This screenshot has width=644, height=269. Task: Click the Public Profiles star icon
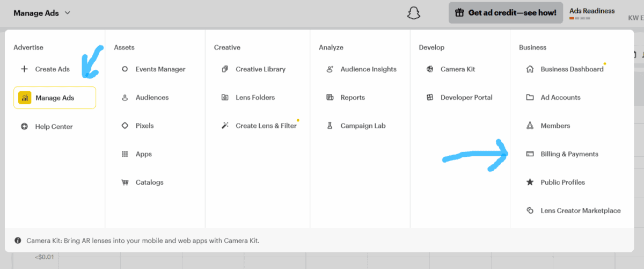coord(530,182)
